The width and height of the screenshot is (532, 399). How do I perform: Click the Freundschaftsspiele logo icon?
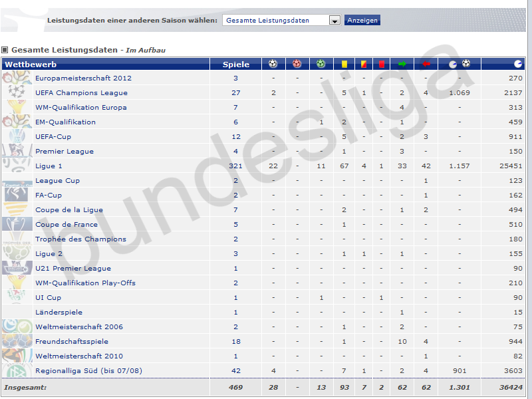pos(17,341)
